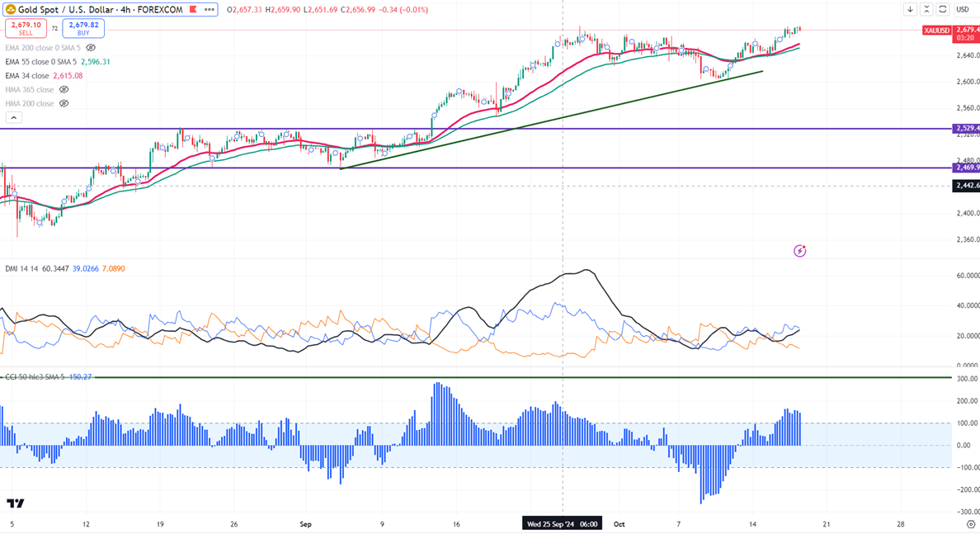Click the XAUUSD price label
980x534 pixels.
[x=936, y=30]
